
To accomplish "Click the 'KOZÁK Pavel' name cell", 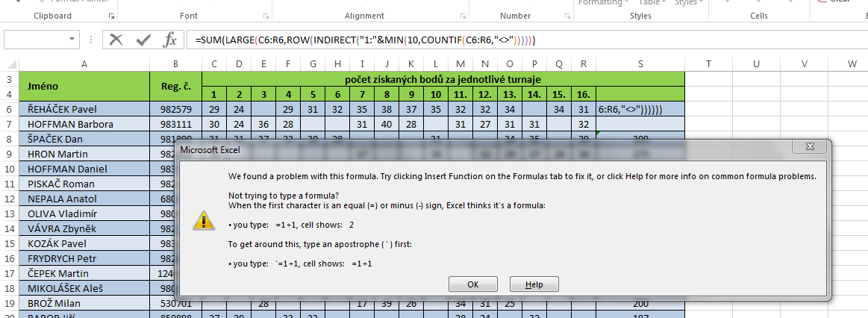I will tap(84, 243).
